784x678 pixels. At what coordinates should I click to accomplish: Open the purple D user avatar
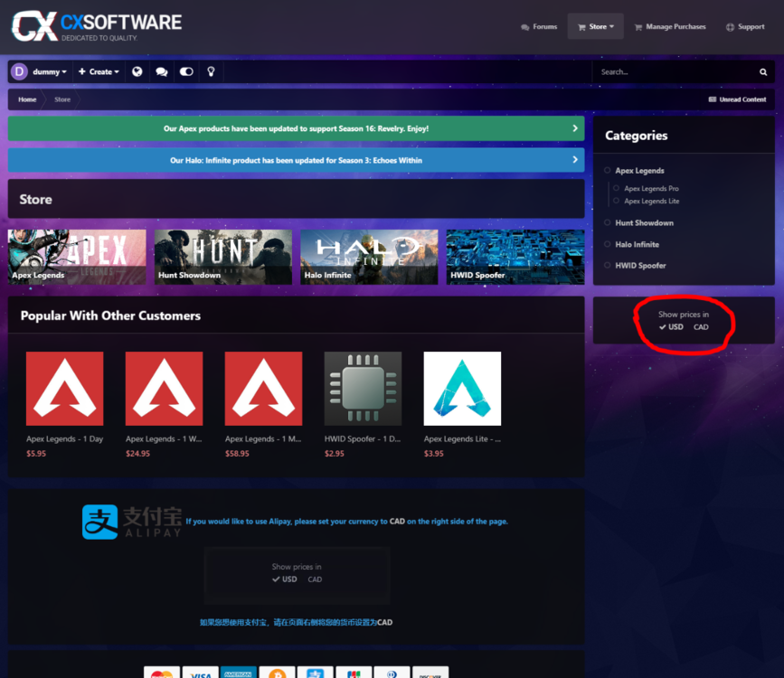[x=19, y=71]
